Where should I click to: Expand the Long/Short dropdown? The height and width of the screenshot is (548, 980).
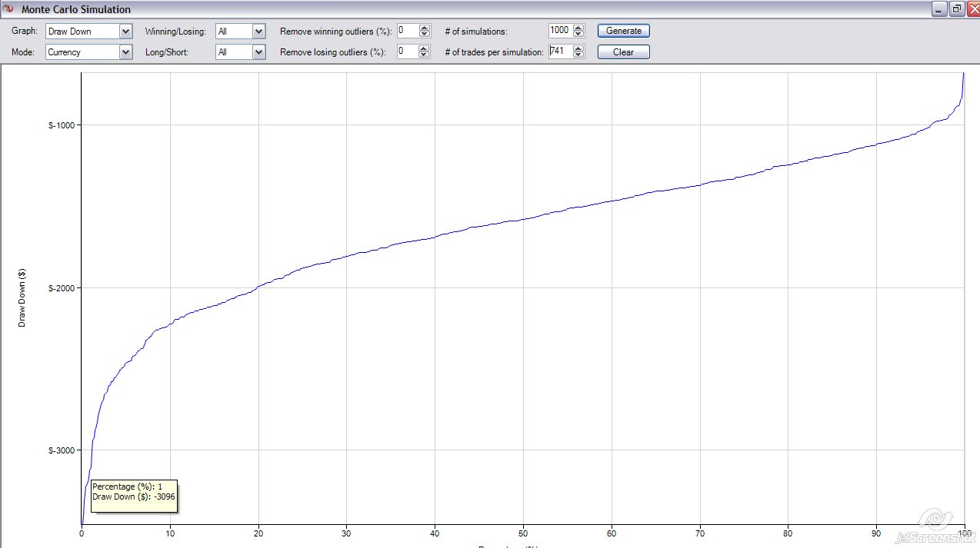[x=258, y=52]
